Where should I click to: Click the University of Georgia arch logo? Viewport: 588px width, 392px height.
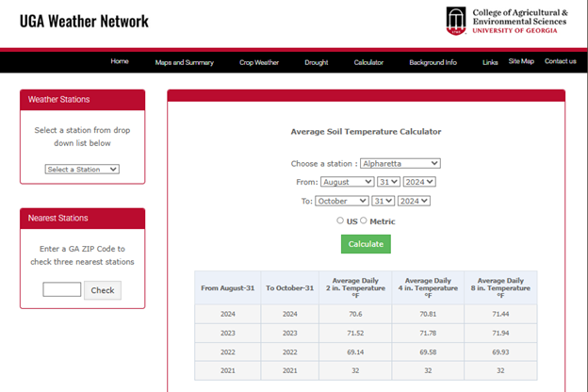(457, 21)
